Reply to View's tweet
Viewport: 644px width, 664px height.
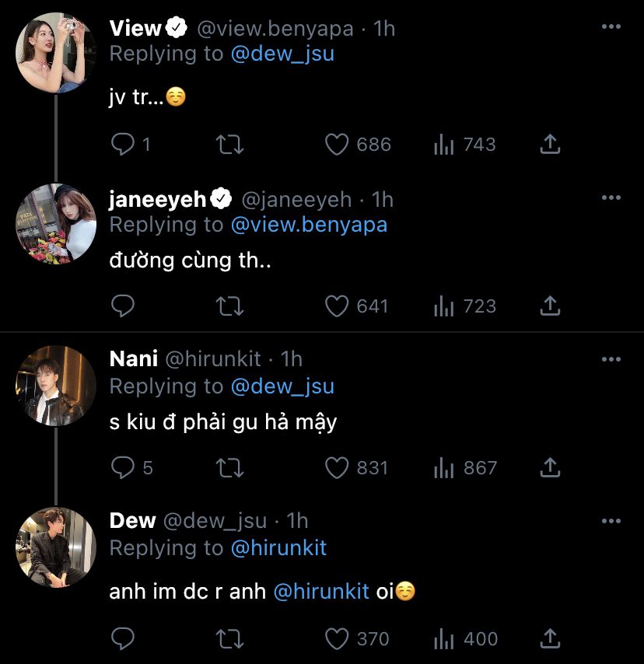[x=124, y=145]
